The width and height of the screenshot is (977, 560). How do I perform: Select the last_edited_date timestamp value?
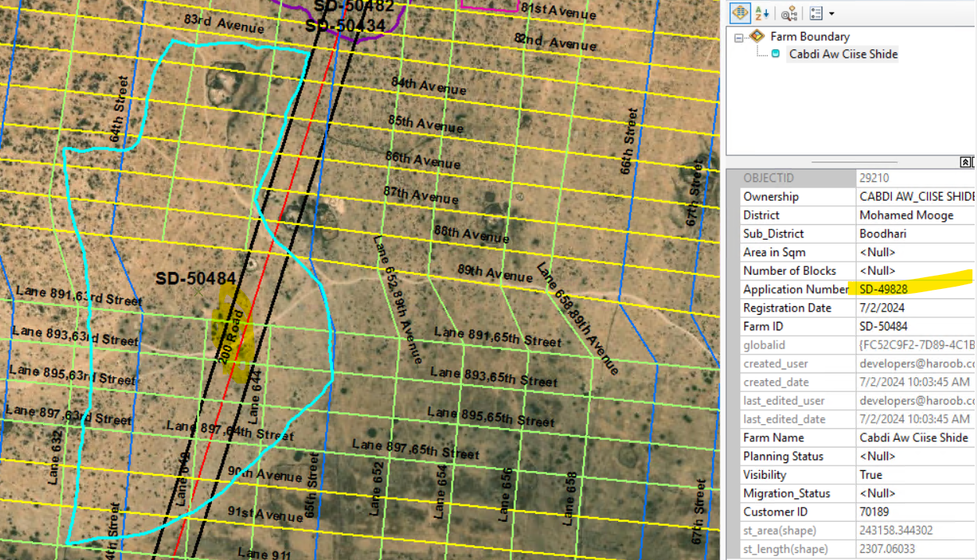click(x=914, y=419)
